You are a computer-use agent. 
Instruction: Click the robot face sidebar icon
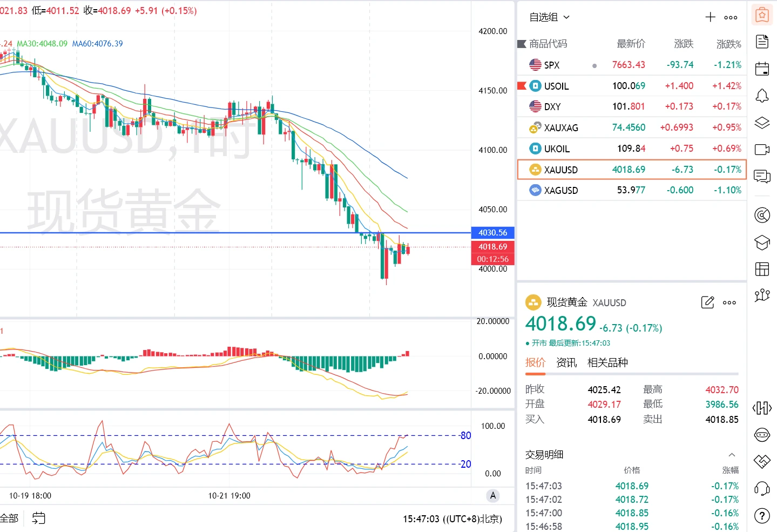[762, 434]
